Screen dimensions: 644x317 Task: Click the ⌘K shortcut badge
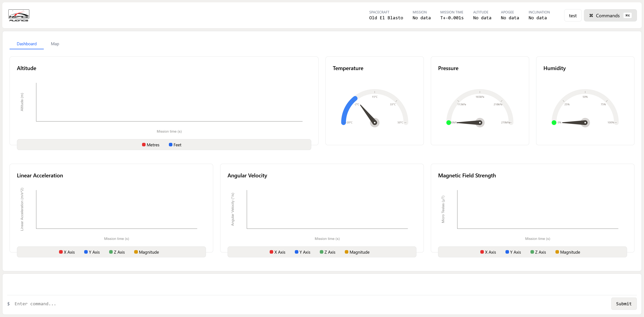[x=628, y=15]
